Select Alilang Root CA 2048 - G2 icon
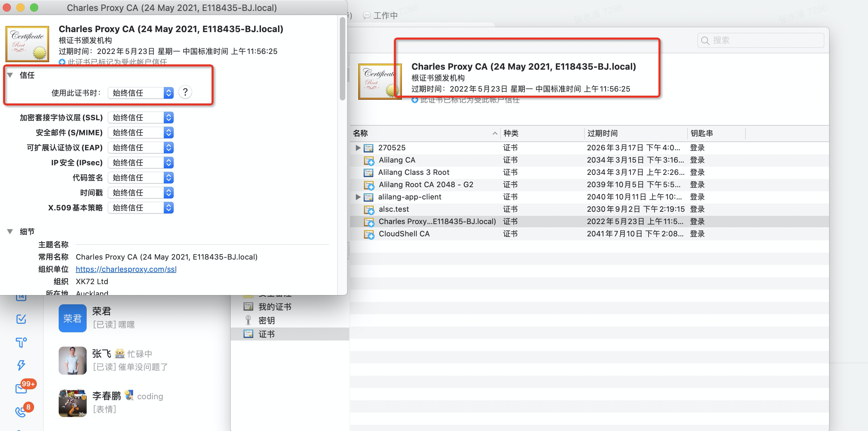Image resolution: width=868 pixels, height=431 pixels. pos(369,185)
